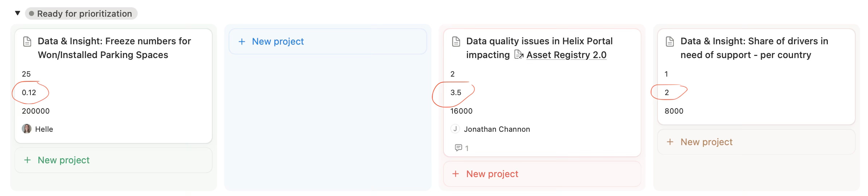Add new project in green column

64,160
